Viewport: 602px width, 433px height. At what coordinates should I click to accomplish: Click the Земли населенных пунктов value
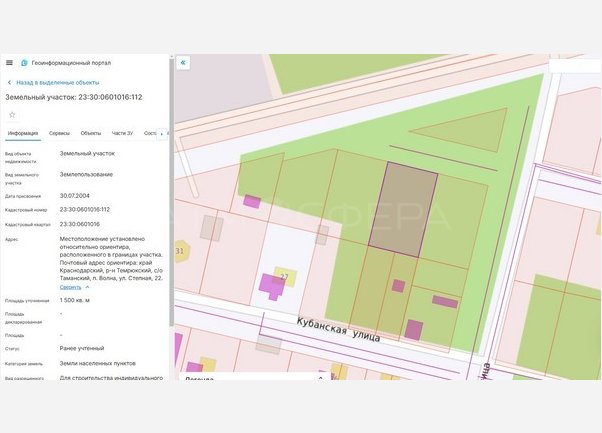click(x=98, y=363)
